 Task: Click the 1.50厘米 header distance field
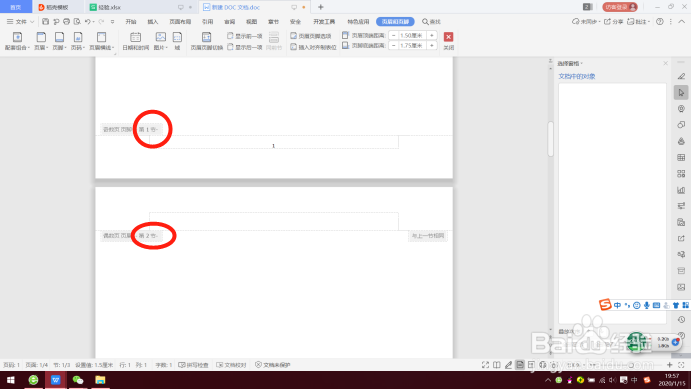[412, 35]
